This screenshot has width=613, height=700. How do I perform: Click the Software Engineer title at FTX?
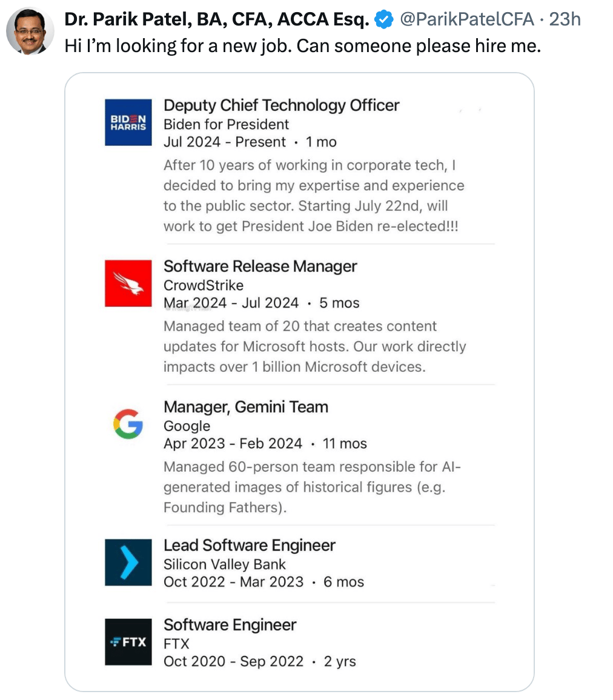pos(230,625)
